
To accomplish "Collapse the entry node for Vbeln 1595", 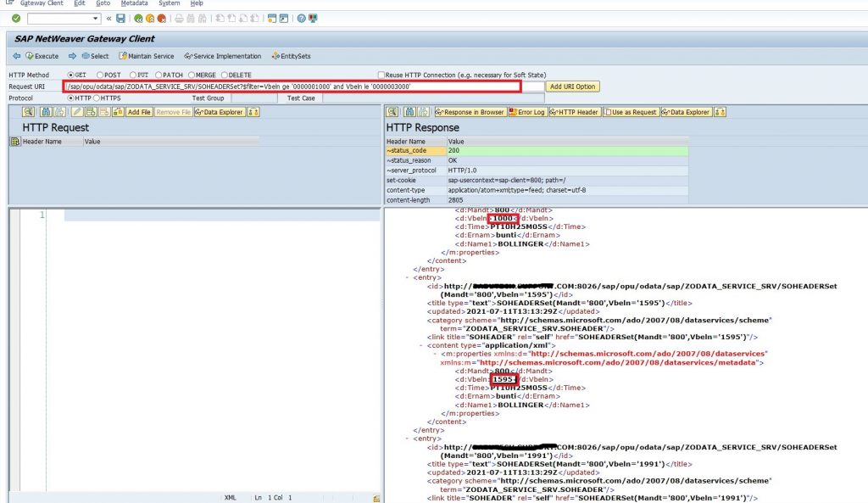I will (x=408, y=277).
